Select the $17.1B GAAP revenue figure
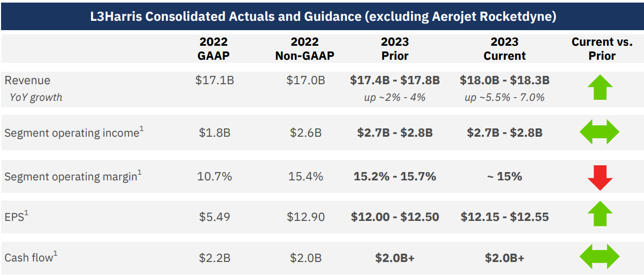644x276 pixels. [214, 81]
